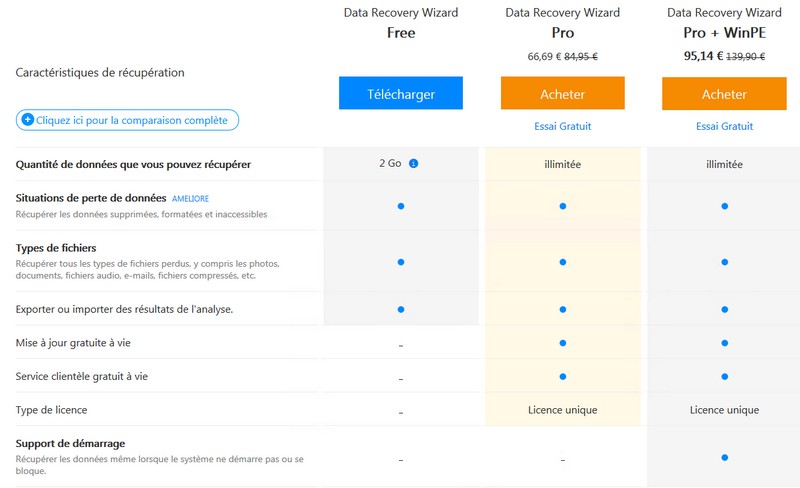Select the Data Recovery Wizard Free heading
Viewport: 800px width, 488px height.
tap(401, 23)
